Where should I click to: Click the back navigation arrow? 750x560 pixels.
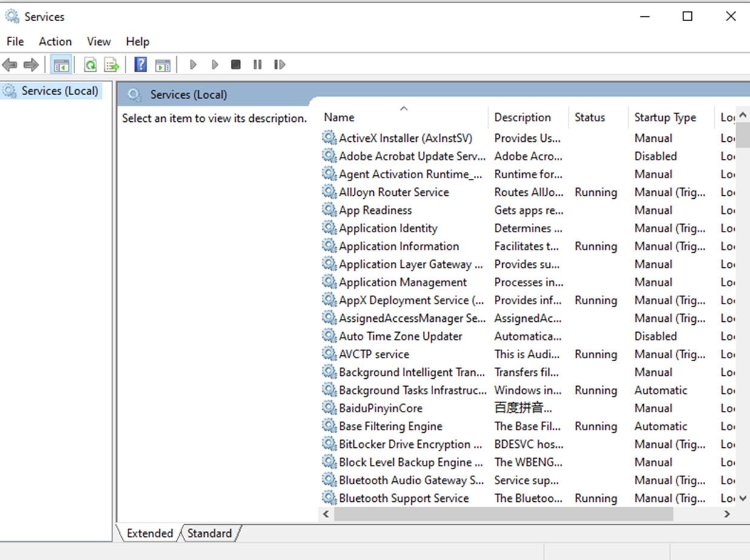pyautogui.click(x=10, y=64)
